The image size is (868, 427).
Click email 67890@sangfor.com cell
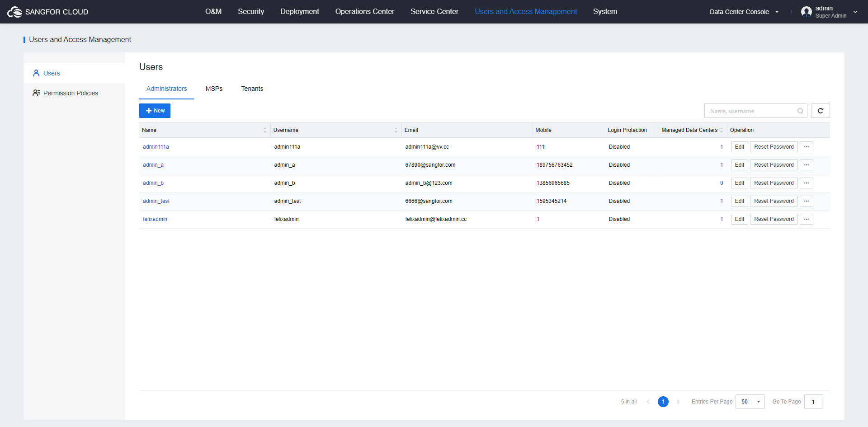(x=430, y=165)
